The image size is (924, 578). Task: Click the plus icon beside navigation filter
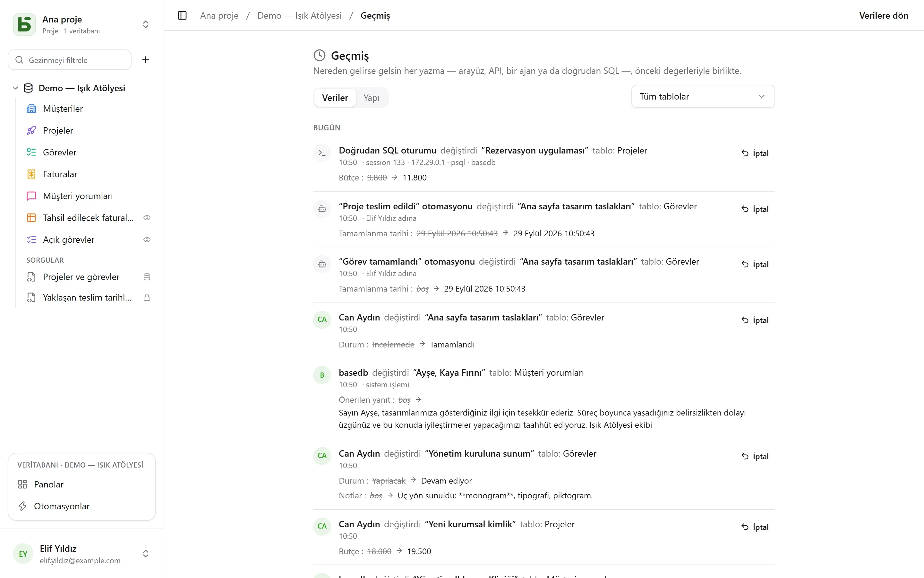click(x=145, y=60)
